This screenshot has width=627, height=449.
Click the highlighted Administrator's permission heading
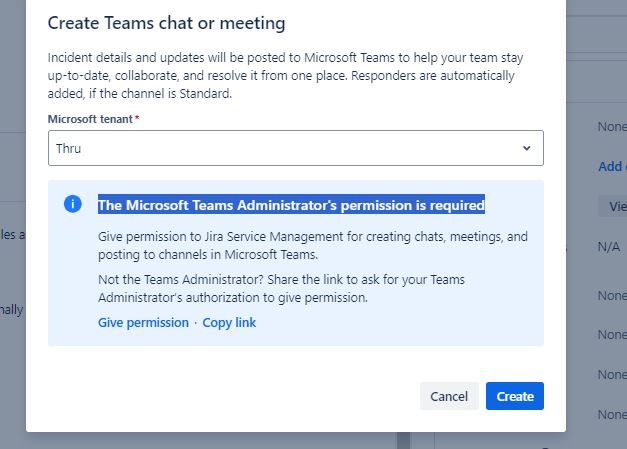tap(292, 205)
